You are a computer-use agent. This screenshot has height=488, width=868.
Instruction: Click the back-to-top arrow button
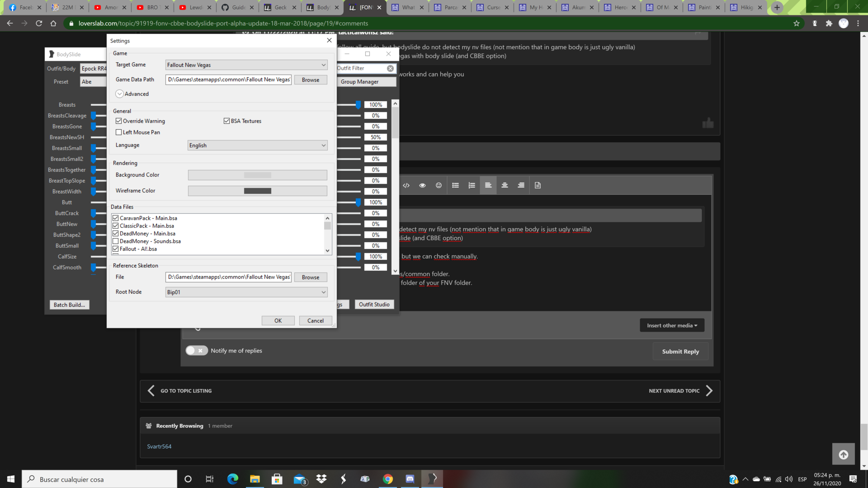(x=843, y=455)
